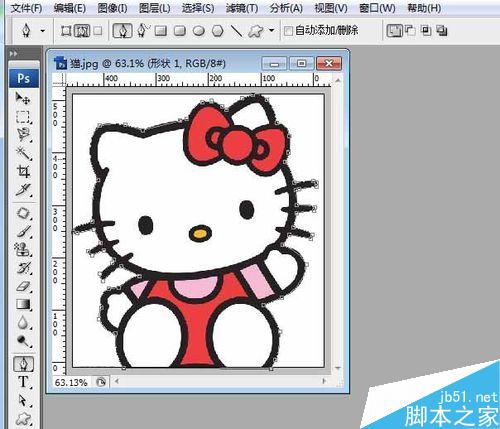This screenshot has height=429, width=500.
Task: Pick Pen tool in options bar
Action: (x=122, y=31)
